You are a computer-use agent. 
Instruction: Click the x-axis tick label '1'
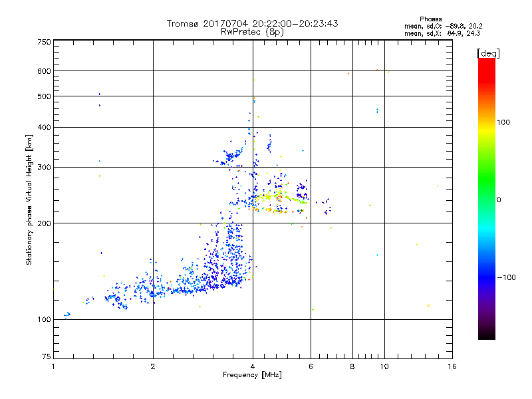click(53, 366)
